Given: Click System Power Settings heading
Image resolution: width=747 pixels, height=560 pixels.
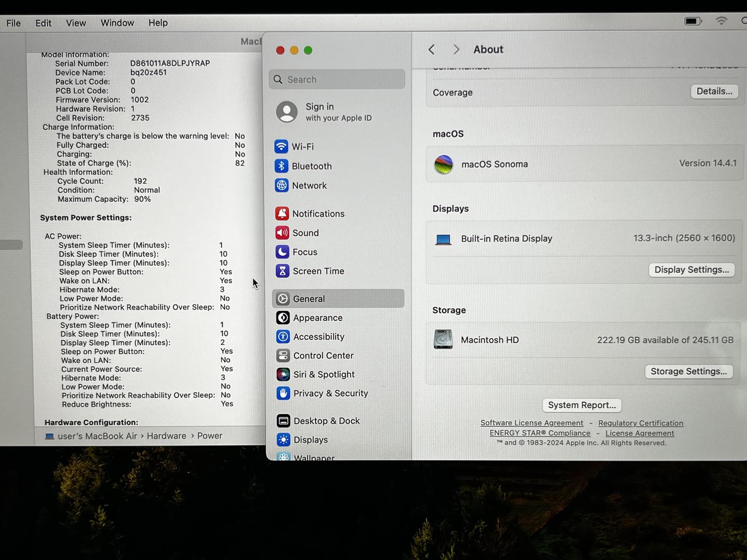Looking at the screenshot, I should click(86, 218).
